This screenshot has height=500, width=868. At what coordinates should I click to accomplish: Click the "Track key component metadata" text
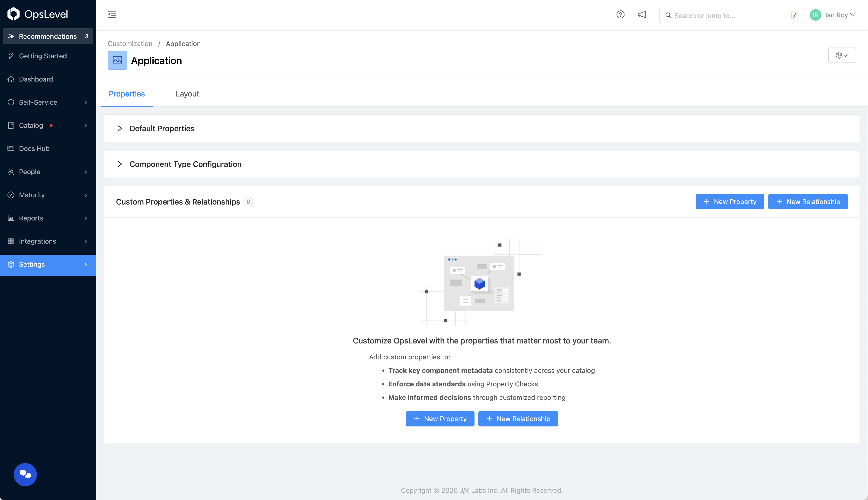[x=440, y=370]
